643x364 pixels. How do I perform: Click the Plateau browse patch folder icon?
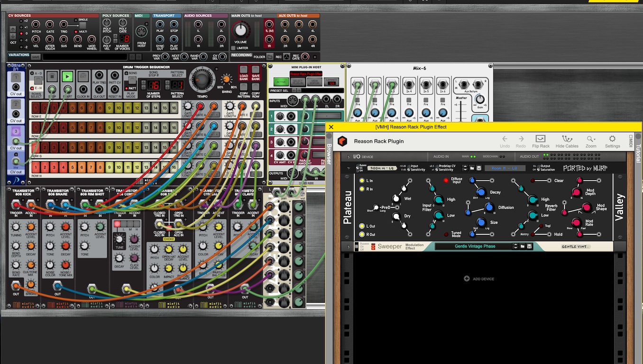pyautogui.click(x=472, y=168)
